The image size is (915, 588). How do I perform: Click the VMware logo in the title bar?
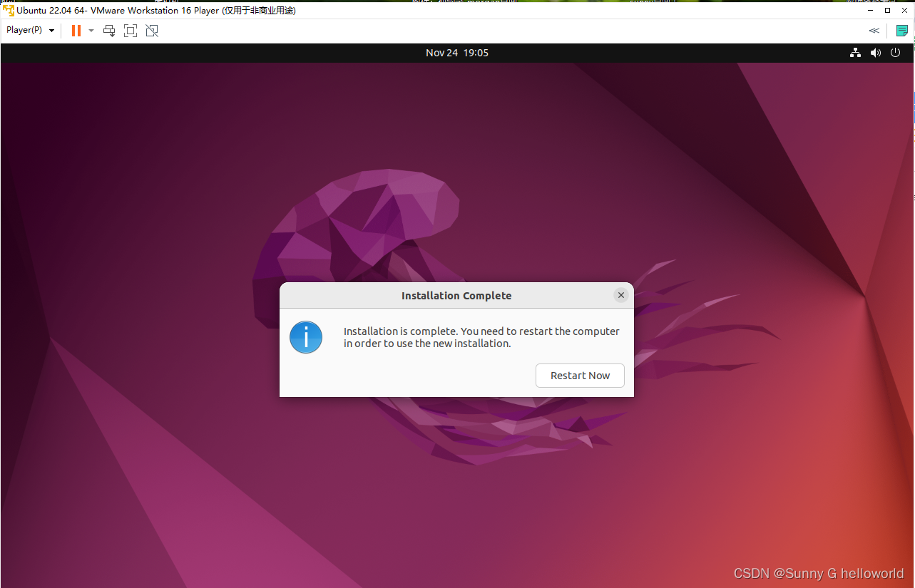coord(7,10)
